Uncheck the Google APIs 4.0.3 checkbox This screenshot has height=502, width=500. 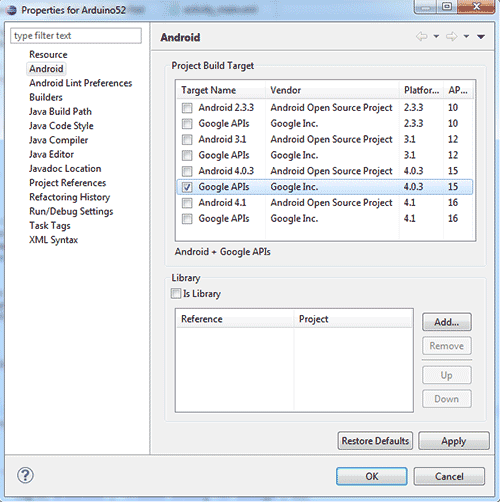click(187, 187)
